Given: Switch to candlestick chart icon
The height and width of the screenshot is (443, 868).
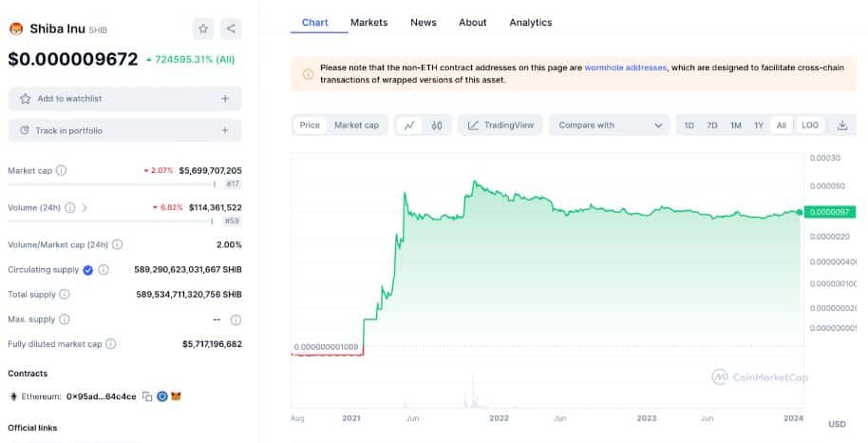Looking at the screenshot, I should coord(437,125).
